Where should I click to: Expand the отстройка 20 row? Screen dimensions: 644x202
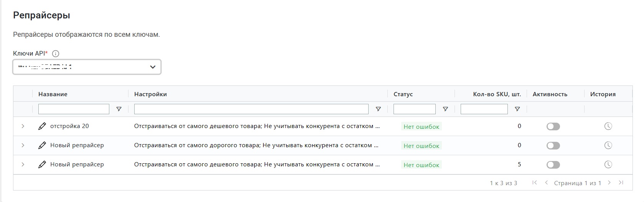[x=23, y=126]
